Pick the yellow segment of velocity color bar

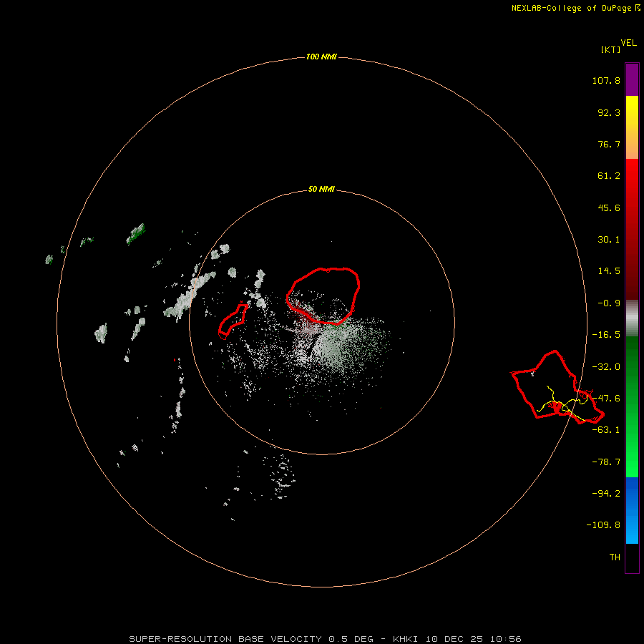click(x=632, y=127)
